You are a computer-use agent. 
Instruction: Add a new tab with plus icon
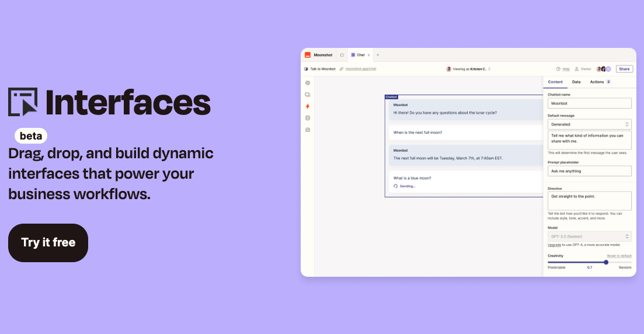(x=378, y=55)
